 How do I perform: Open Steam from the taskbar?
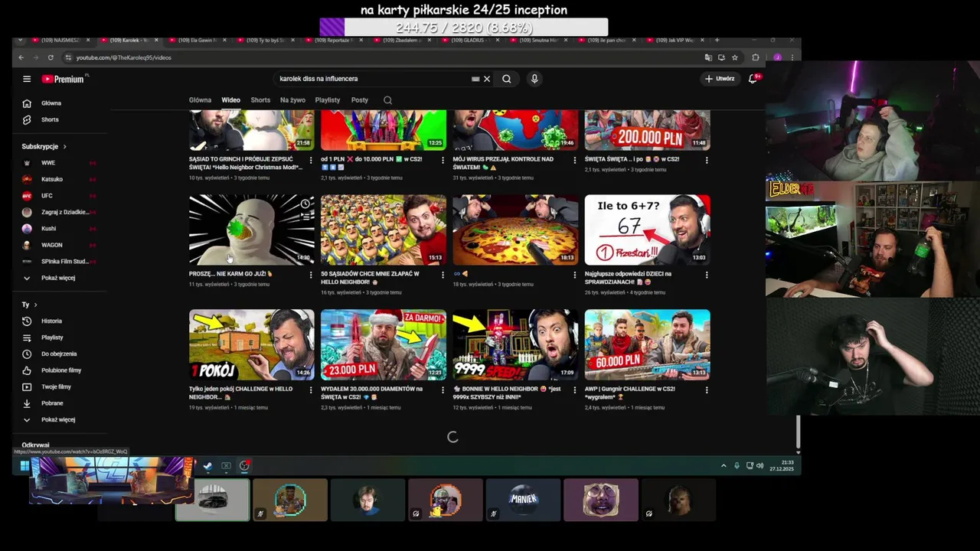coord(207,465)
